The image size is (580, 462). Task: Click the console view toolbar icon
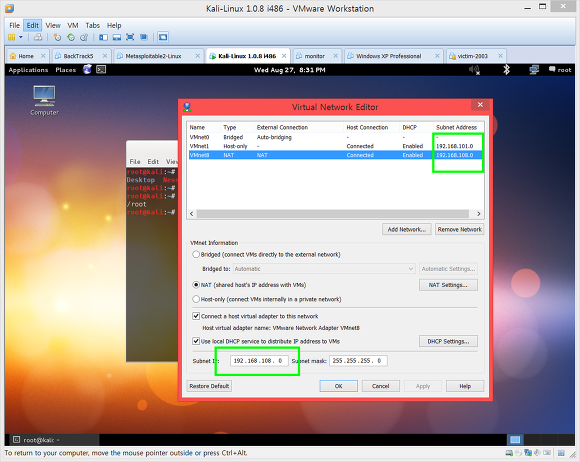click(x=163, y=37)
